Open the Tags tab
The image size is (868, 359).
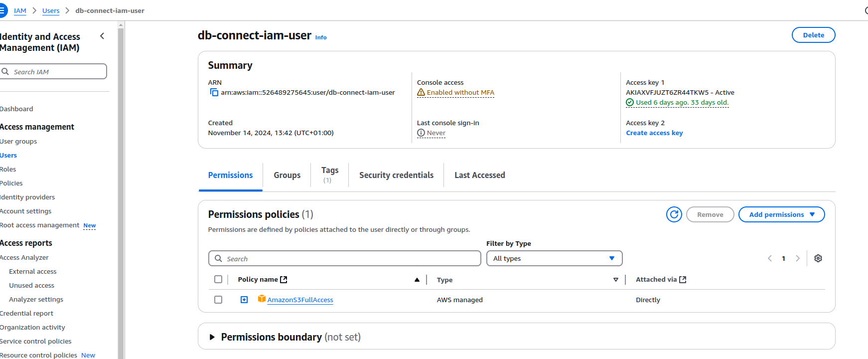[x=330, y=175]
